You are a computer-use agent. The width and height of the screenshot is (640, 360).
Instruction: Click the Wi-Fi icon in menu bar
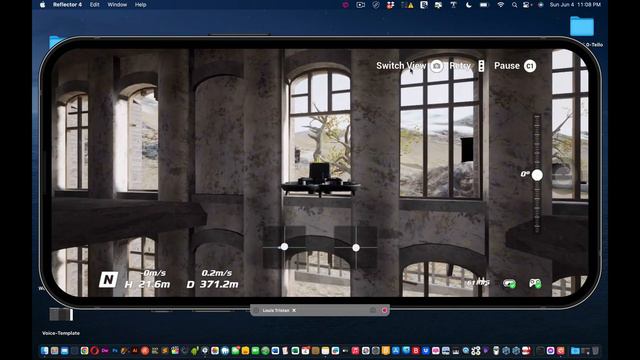pyautogui.click(x=500, y=5)
